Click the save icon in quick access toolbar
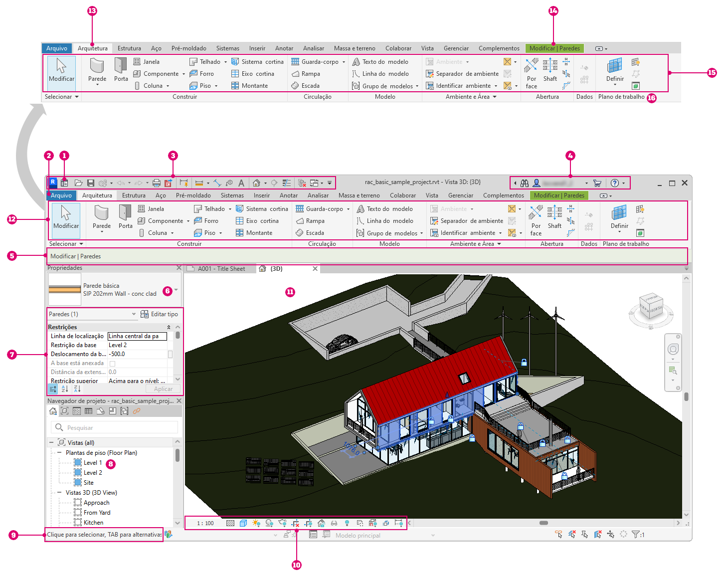Viewport: 728px width, 578px height. point(91,183)
